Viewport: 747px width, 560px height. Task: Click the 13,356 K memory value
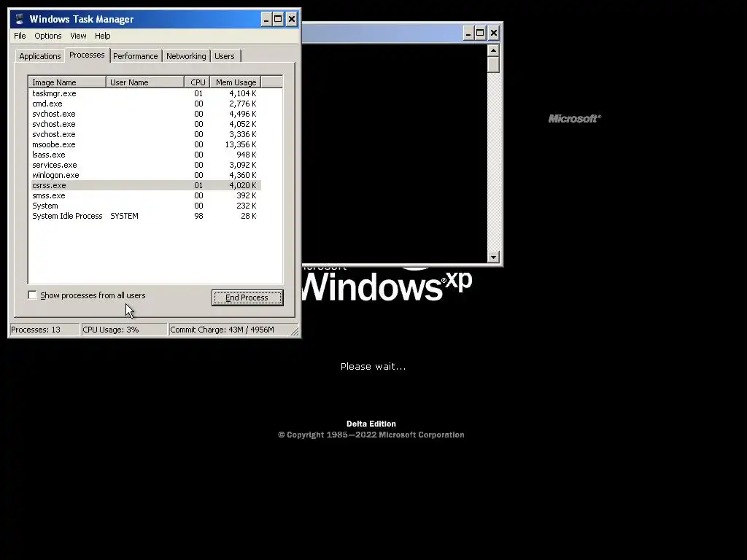[x=241, y=144]
